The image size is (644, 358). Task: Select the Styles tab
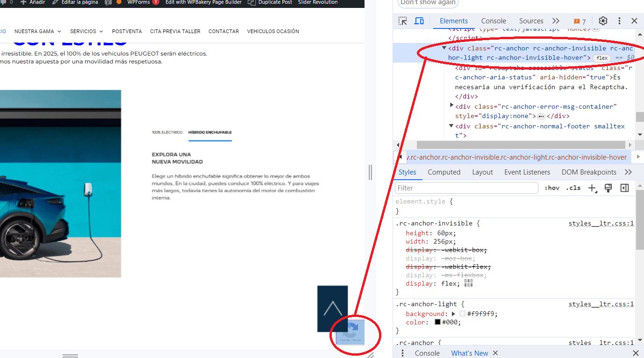click(408, 172)
